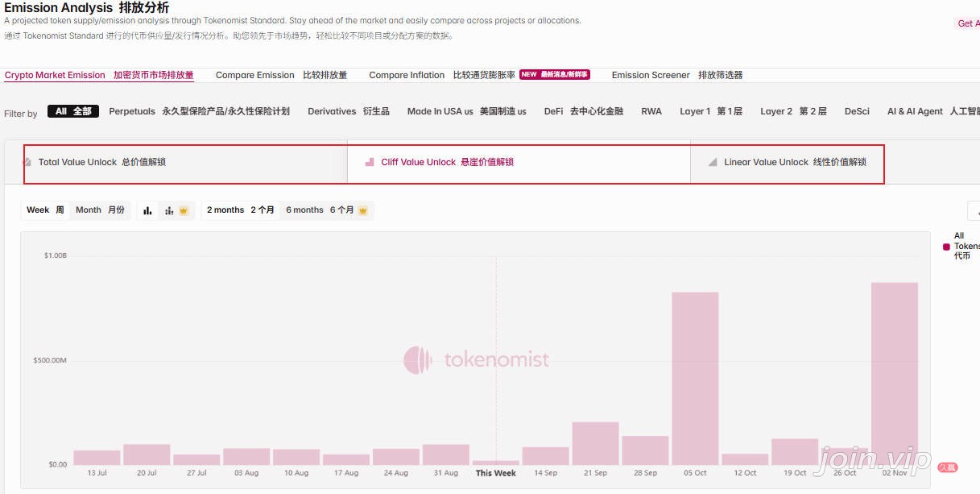Filter by All categories
This screenshot has height=494, width=980.
[x=73, y=111]
